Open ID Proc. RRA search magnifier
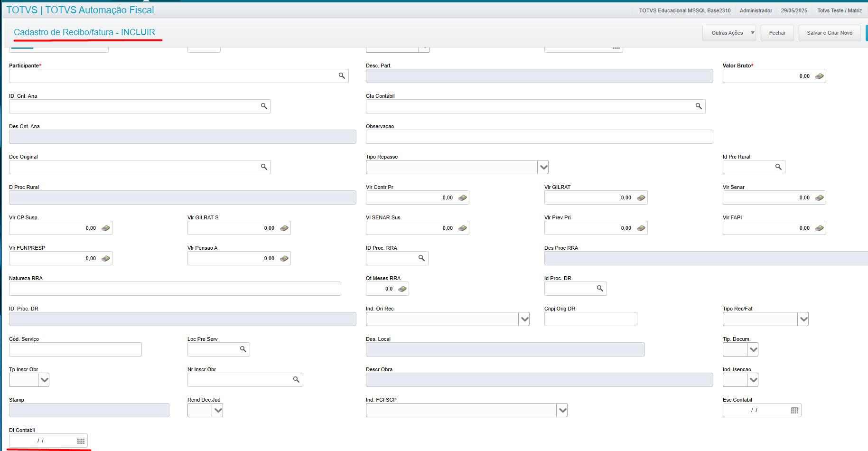868x451 pixels. pyautogui.click(x=421, y=258)
